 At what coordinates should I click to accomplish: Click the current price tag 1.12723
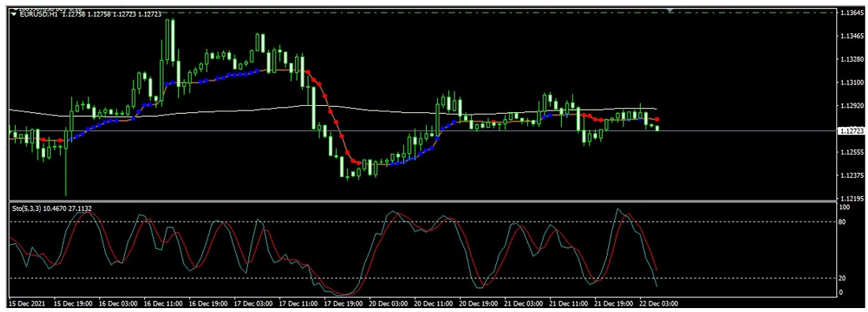tap(851, 131)
